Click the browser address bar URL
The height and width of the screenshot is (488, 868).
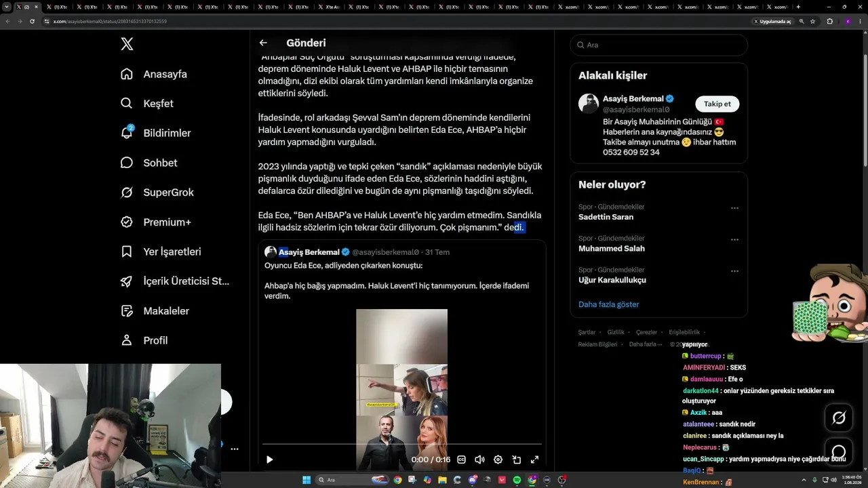(x=110, y=21)
